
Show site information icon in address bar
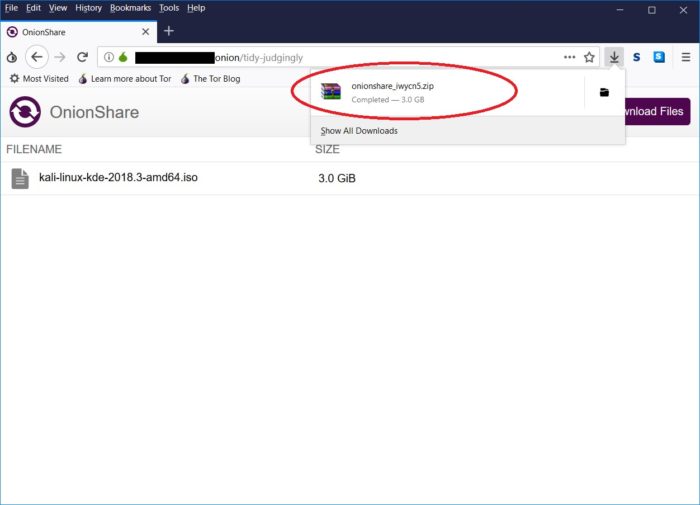[x=108, y=57]
